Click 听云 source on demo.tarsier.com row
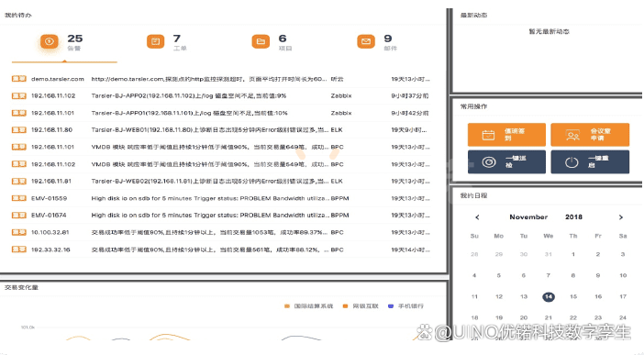The width and height of the screenshot is (644, 355). [338, 79]
